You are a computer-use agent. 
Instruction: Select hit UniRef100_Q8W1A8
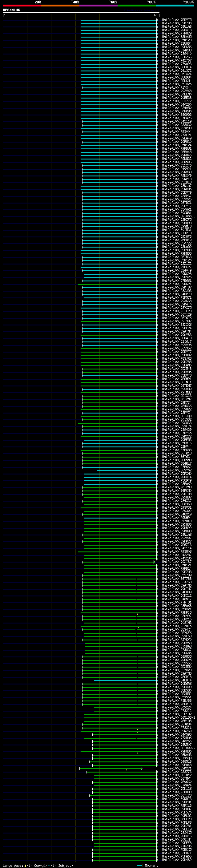pyautogui.click(x=177, y=27)
